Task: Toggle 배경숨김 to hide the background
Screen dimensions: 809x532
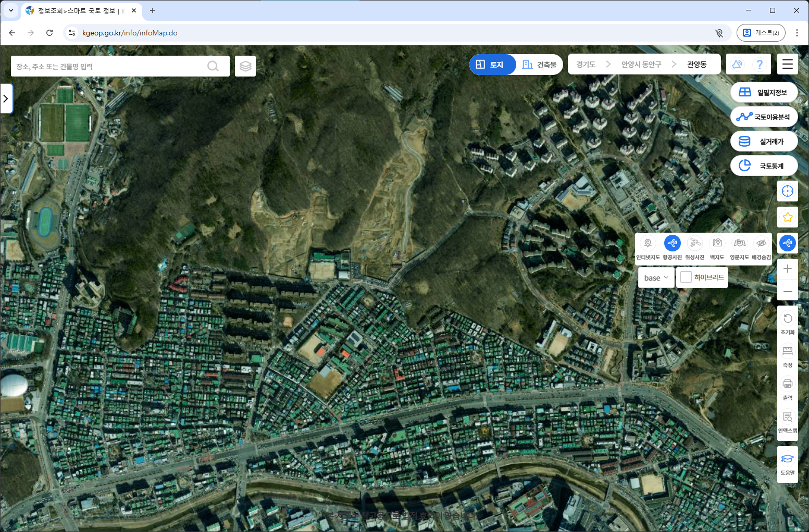Action: [x=761, y=244]
